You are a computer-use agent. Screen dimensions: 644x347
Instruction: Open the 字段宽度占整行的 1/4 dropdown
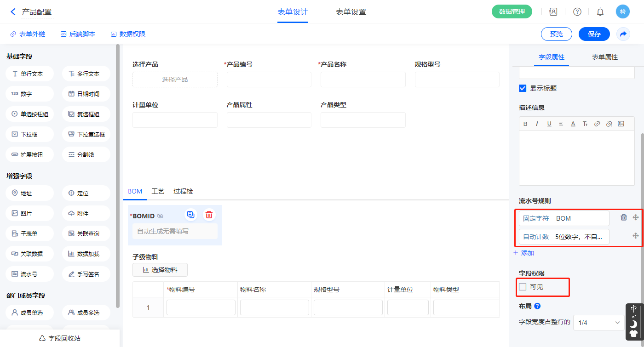(x=598, y=323)
